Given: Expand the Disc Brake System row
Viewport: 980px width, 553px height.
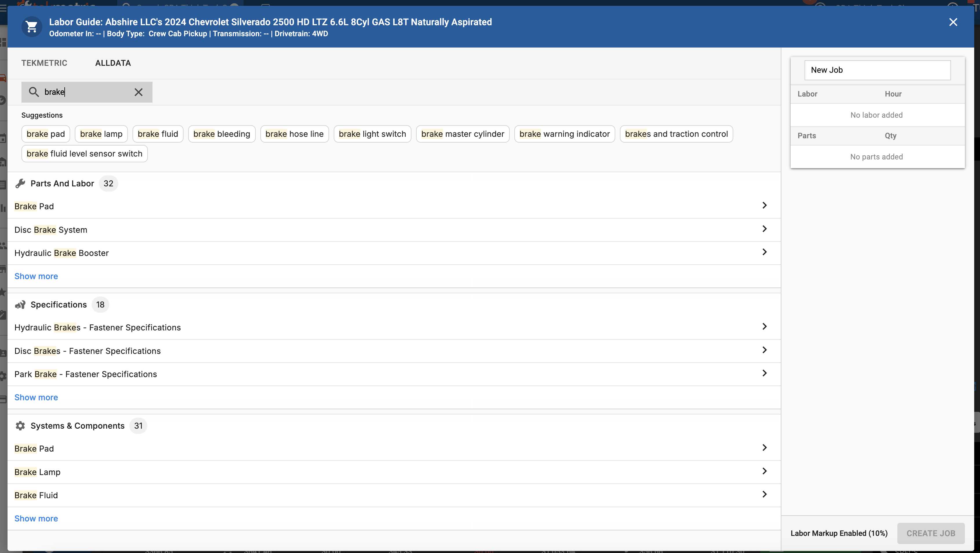Looking at the screenshot, I should 394,230.
